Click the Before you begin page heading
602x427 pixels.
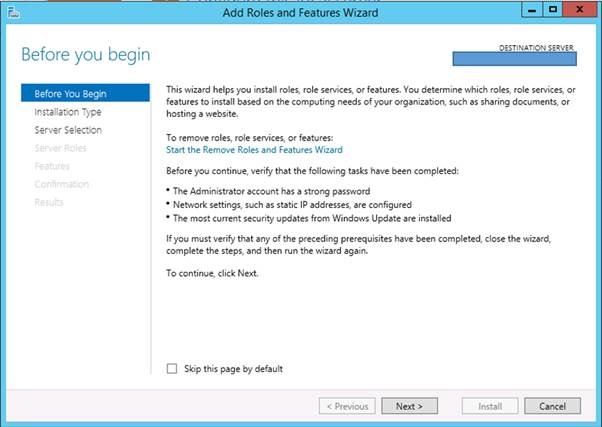[85, 54]
